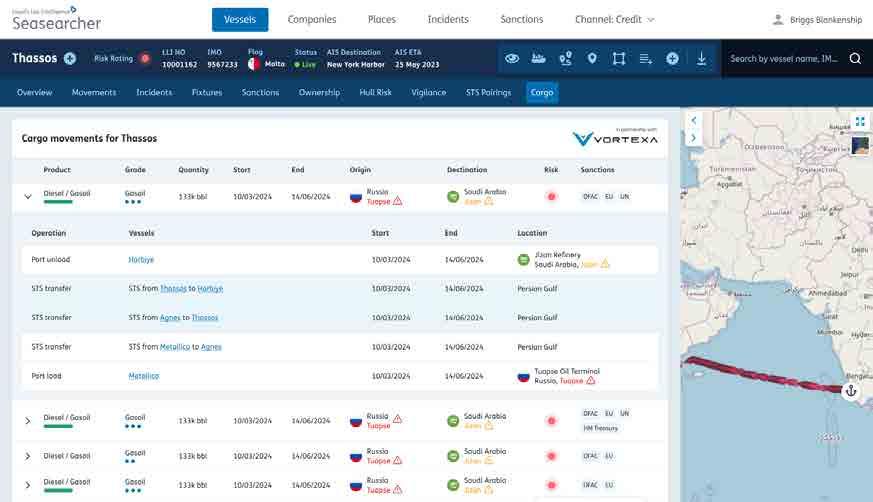Viewport: 873px width, 502px height.
Task: Click left arrow on map panel edge
Action: pyautogui.click(x=694, y=120)
